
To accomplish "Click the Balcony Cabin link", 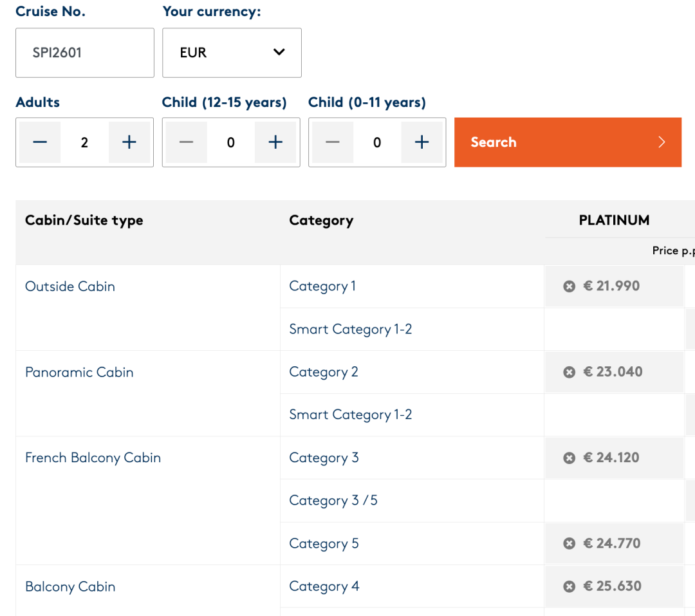I will coord(70,586).
